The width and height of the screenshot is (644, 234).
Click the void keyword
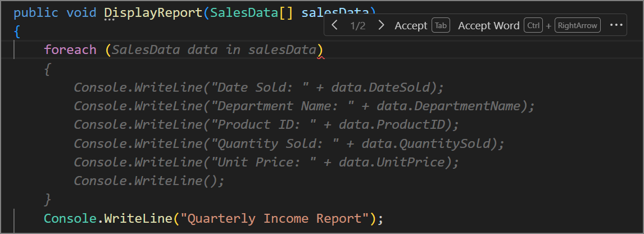[81, 13]
